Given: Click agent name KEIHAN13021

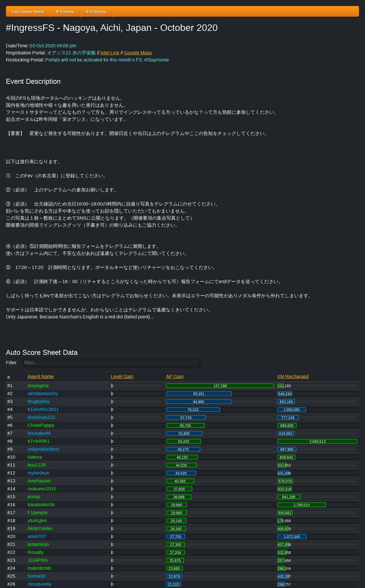Looking at the screenshot, I should click(43, 410).
